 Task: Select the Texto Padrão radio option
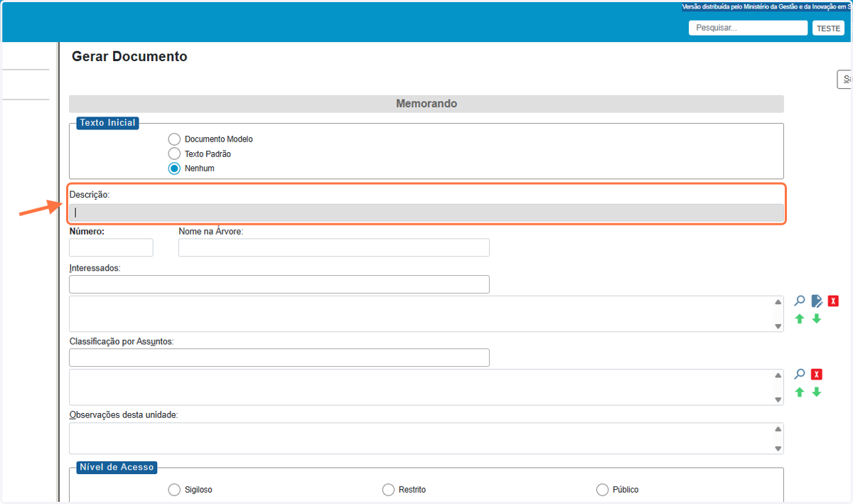tap(174, 154)
